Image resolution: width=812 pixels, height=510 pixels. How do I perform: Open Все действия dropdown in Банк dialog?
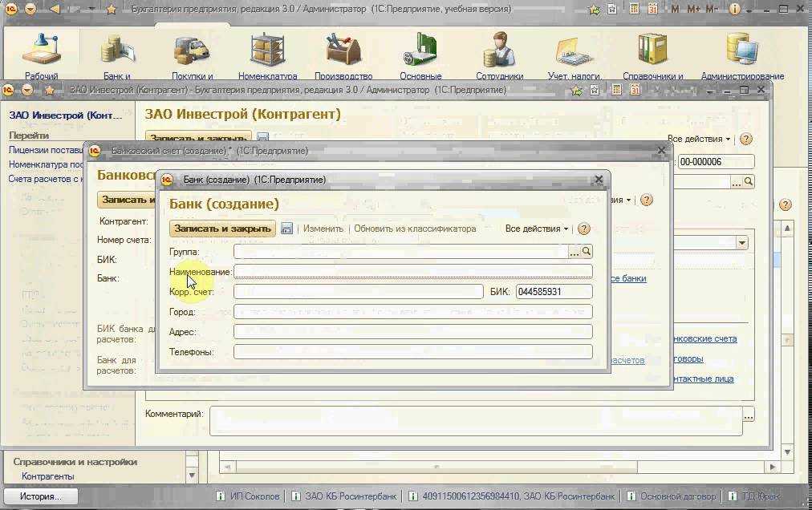537,229
